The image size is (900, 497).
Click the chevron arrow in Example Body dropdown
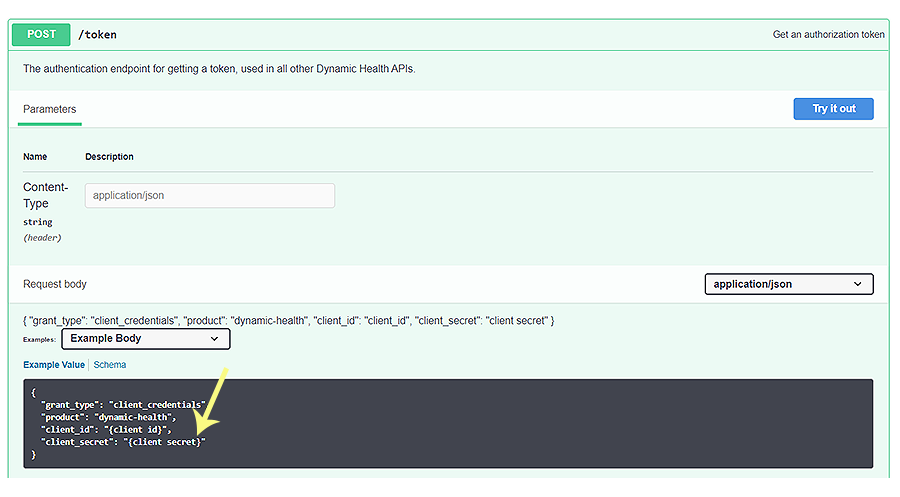coord(214,339)
